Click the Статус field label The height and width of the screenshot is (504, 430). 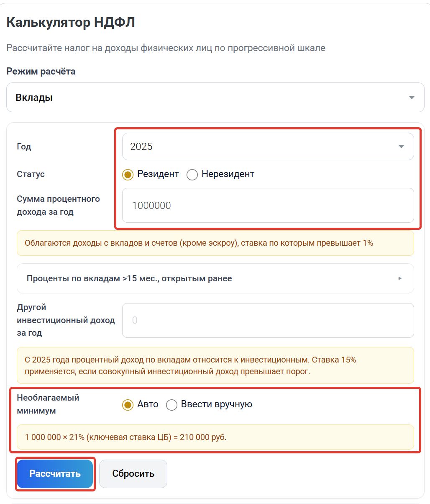pyautogui.click(x=31, y=174)
